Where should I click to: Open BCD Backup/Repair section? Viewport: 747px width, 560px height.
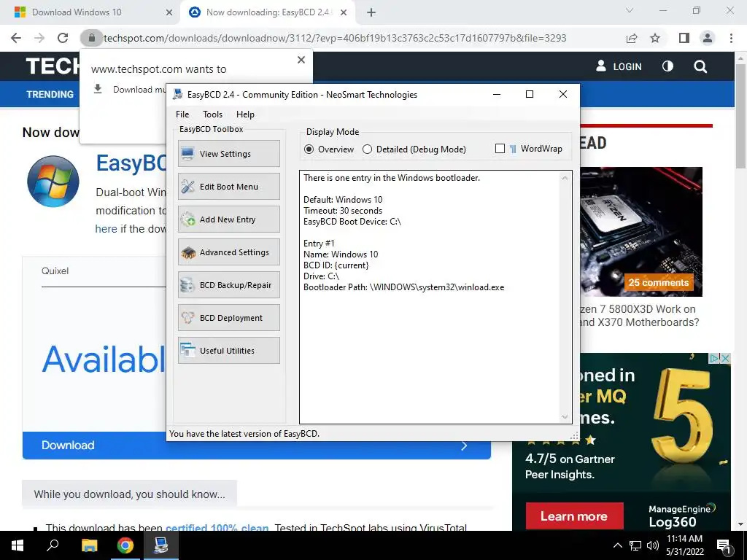pyautogui.click(x=228, y=285)
